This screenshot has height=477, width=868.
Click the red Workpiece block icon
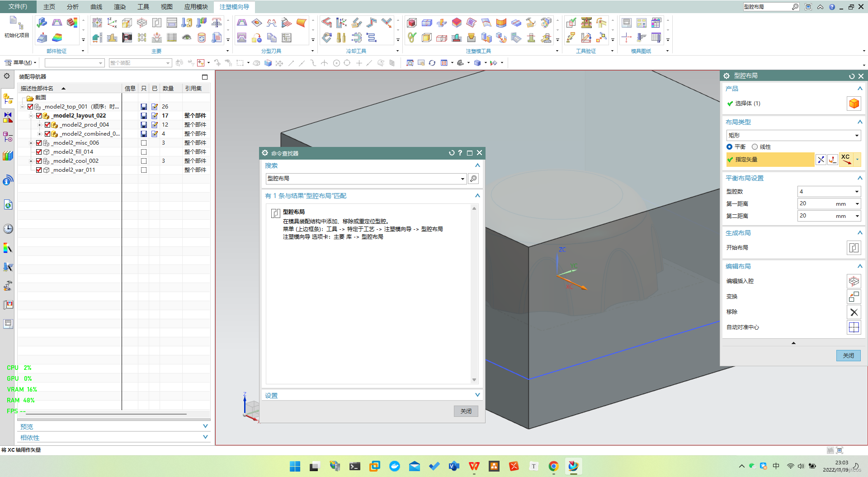tap(411, 23)
